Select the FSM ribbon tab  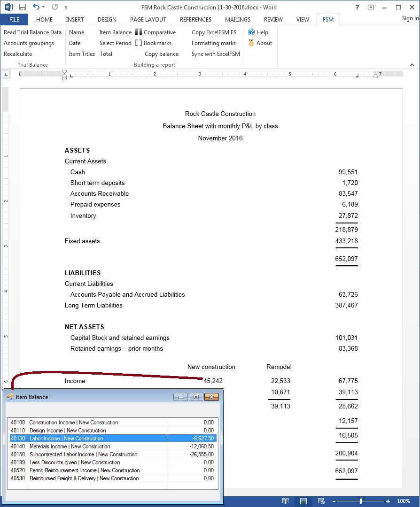click(x=328, y=19)
